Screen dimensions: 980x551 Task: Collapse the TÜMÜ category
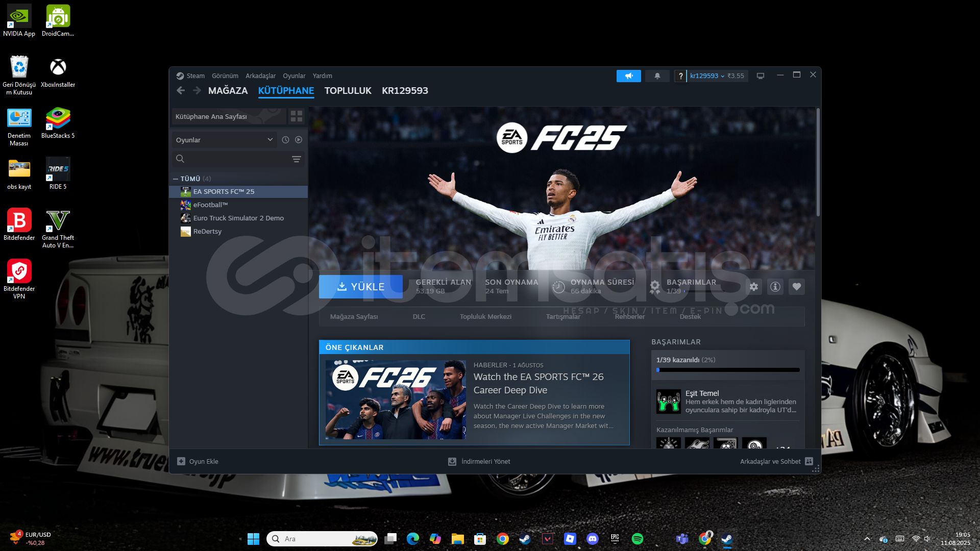click(176, 179)
